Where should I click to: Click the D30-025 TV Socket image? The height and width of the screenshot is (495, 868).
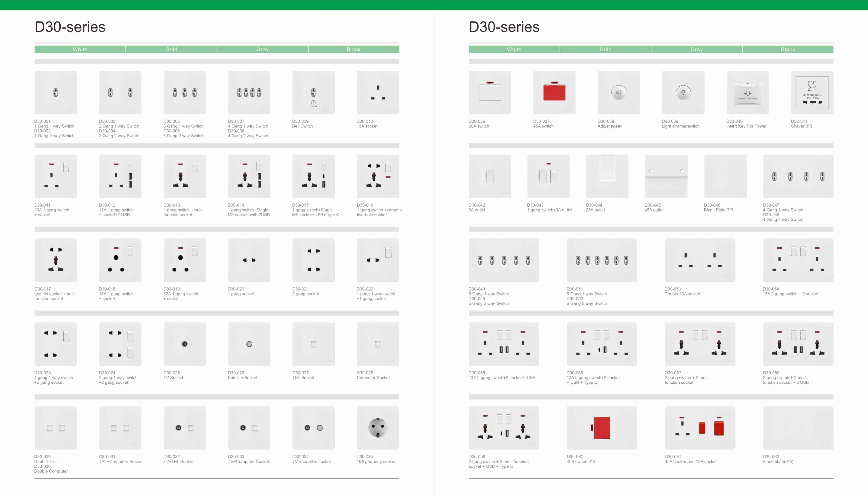coord(185,344)
